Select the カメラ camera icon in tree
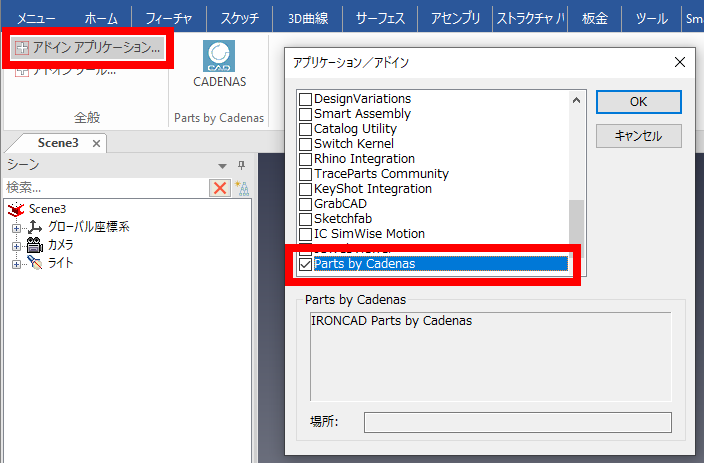The image size is (704, 463). pos(35,245)
